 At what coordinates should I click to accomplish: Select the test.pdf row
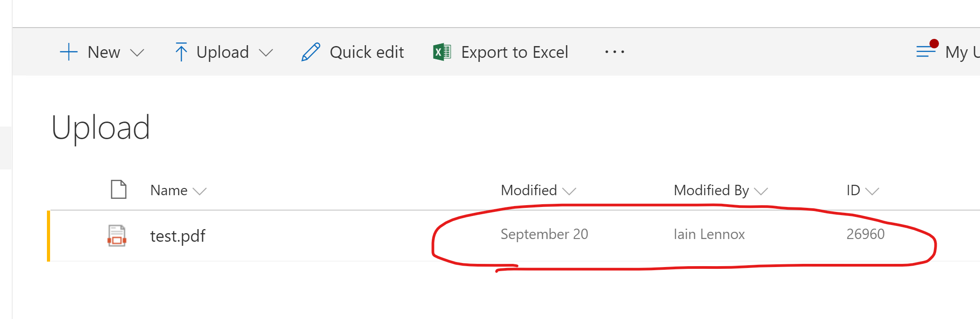pyautogui.click(x=316, y=235)
